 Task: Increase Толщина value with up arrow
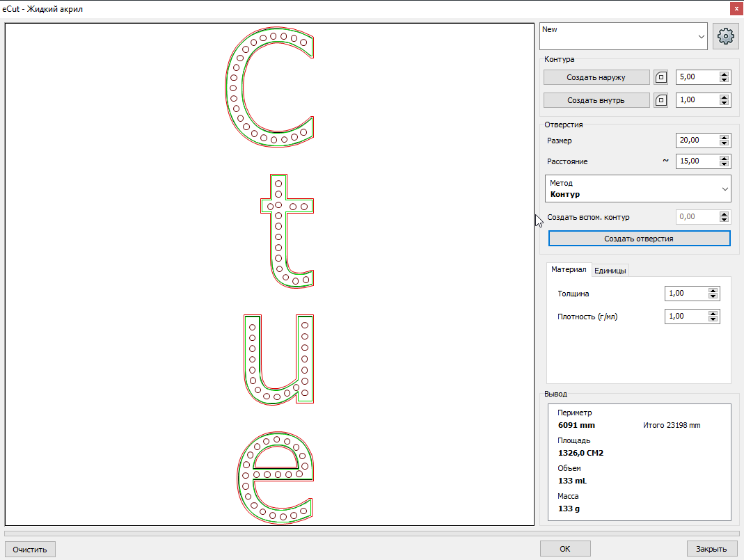(x=713, y=290)
